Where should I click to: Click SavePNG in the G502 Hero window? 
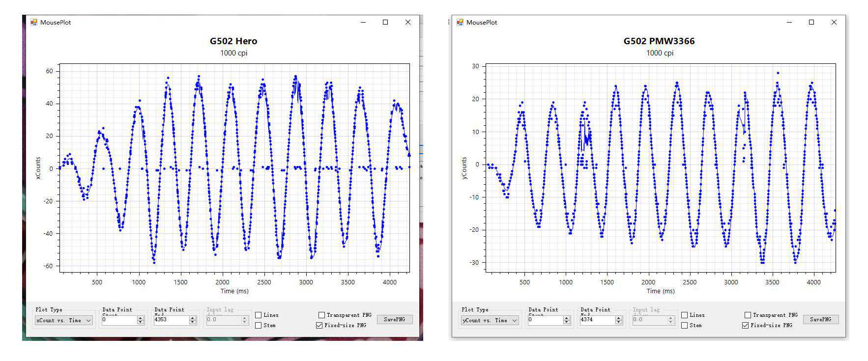point(395,320)
